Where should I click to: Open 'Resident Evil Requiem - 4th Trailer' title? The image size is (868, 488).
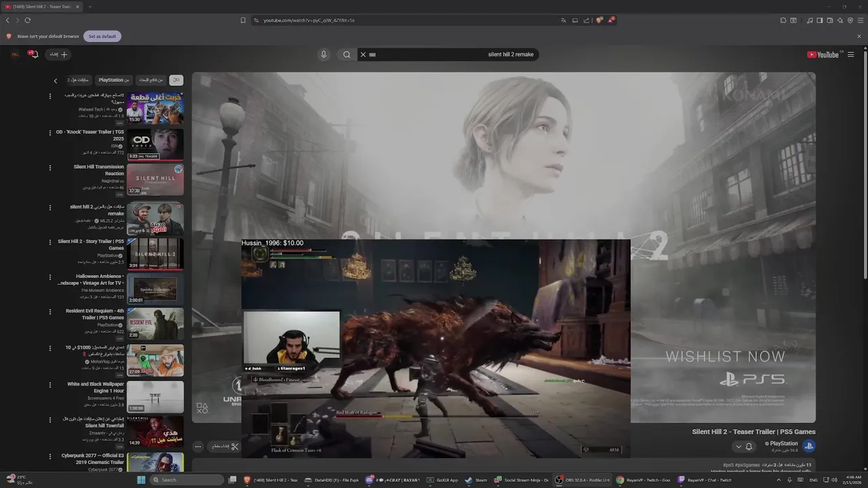95,314
